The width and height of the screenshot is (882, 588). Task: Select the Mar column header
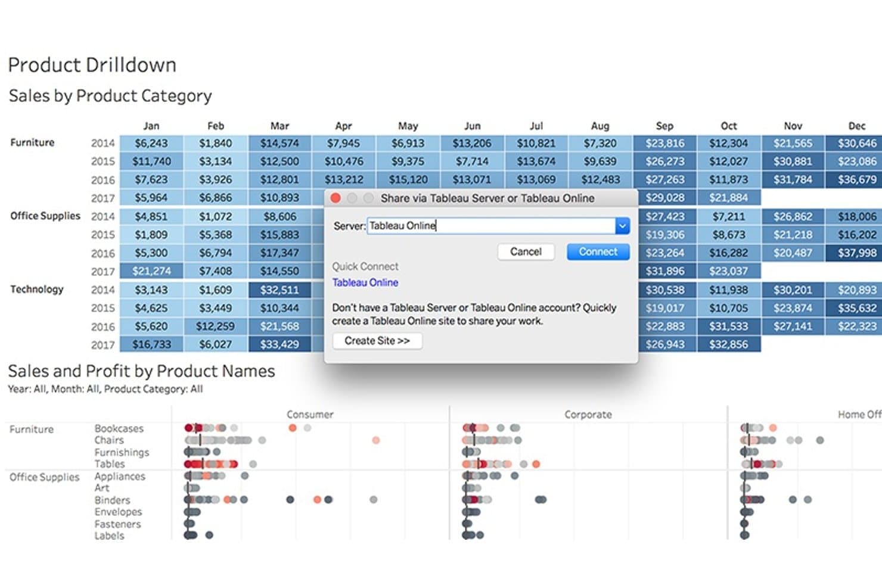pos(279,126)
